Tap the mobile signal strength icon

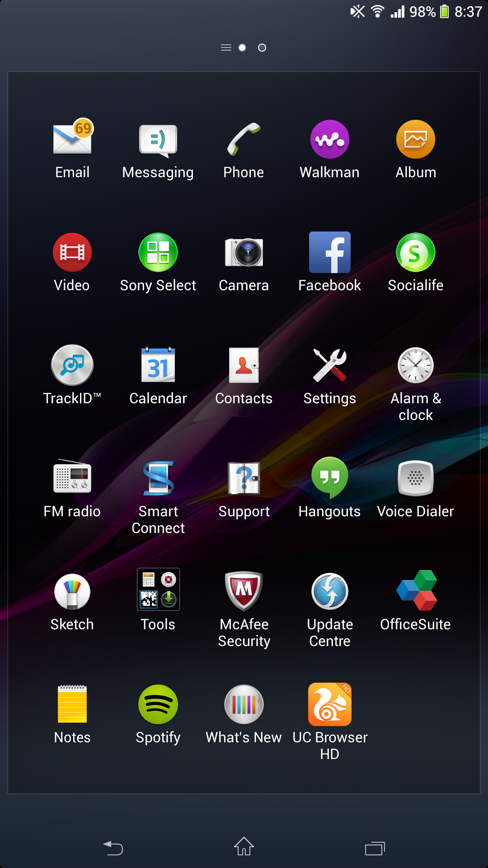tap(398, 11)
